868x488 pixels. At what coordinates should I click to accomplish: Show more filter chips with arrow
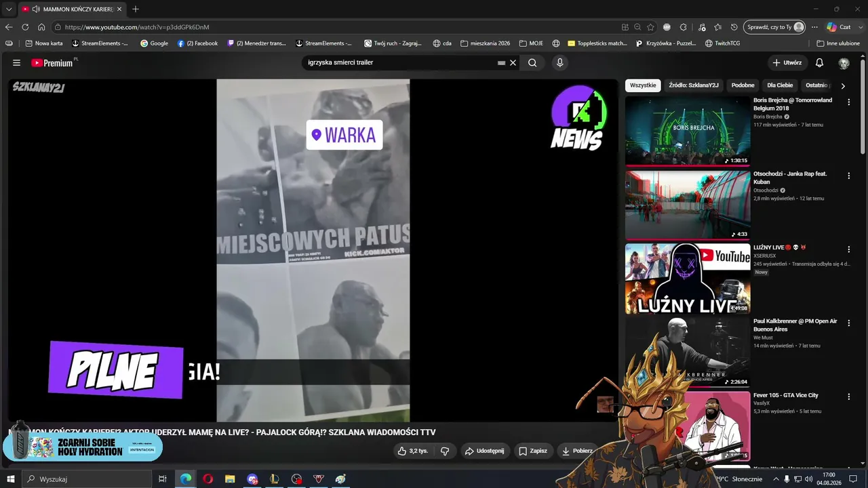pyautogui.click(x=843, y=86)
